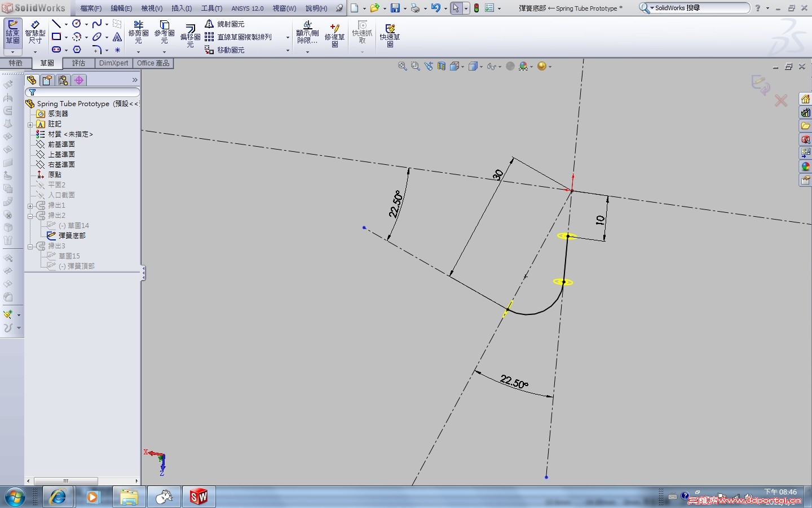
Task: Click Offset Entities (偏移圖元) tool
Action: click(x=190, y=36)
